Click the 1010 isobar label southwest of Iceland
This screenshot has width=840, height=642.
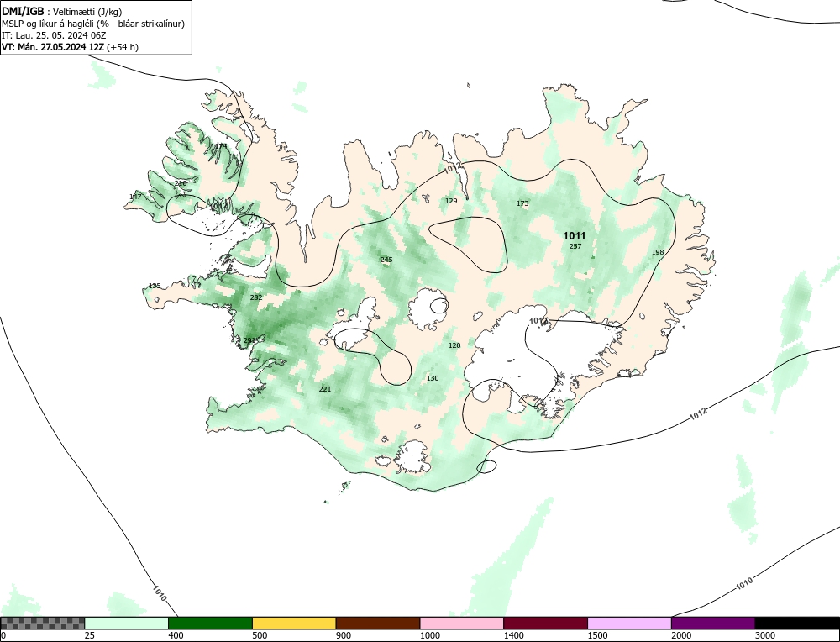point(160,592)
